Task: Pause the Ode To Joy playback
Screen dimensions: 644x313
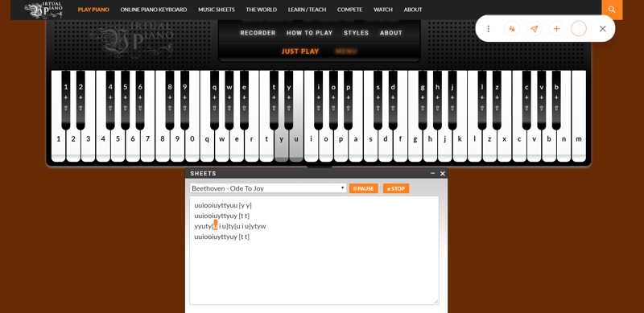Action: pyautogui.click(x=364, y=188)
